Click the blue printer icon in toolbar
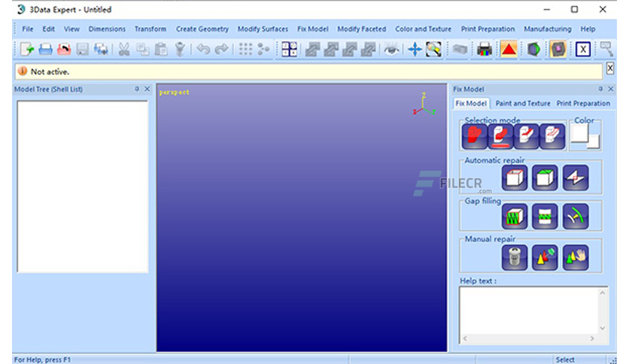This screenshot has height=364, width=629. point(45,50)
